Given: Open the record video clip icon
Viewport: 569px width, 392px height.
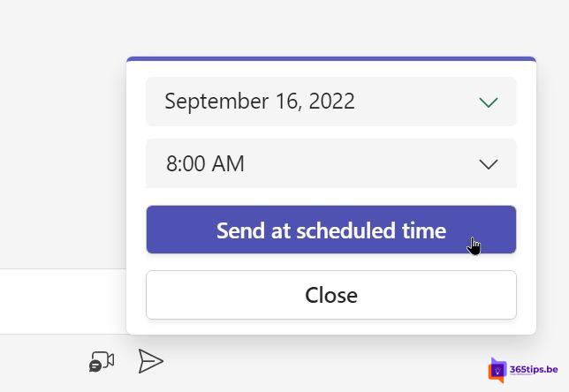Looking at the screenshot, I should [102, 361].
